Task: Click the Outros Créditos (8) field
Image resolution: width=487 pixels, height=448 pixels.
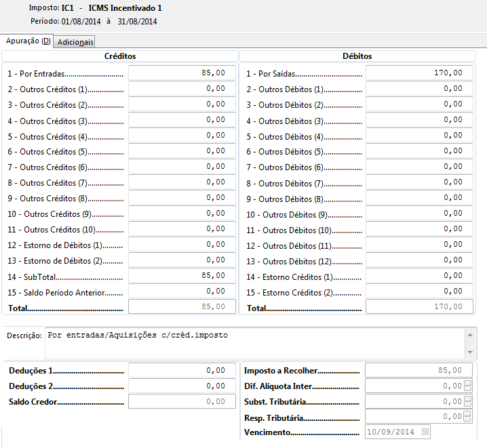Action: pos(182,198)
